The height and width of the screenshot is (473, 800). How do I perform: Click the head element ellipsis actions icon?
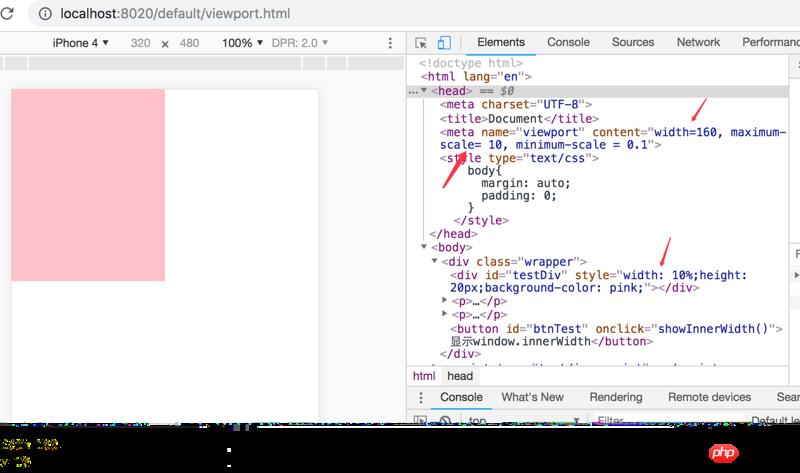click(x=412, y=90)
